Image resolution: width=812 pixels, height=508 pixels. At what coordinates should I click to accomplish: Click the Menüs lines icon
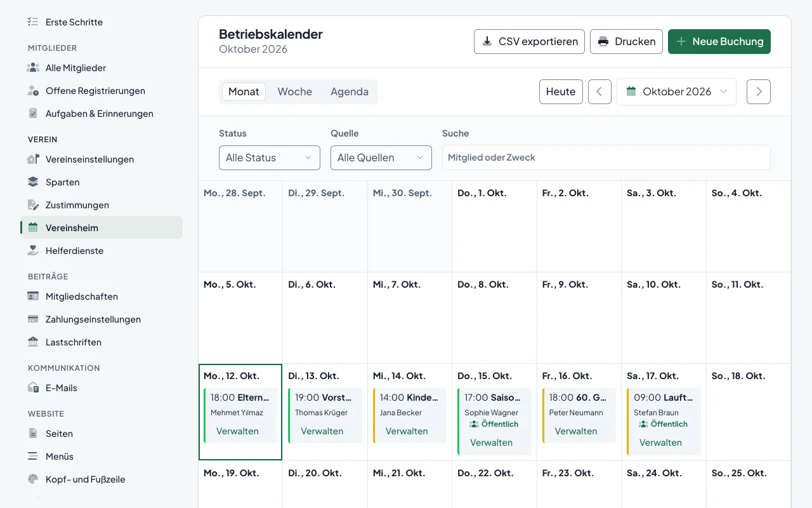click(x=33, y=457)
